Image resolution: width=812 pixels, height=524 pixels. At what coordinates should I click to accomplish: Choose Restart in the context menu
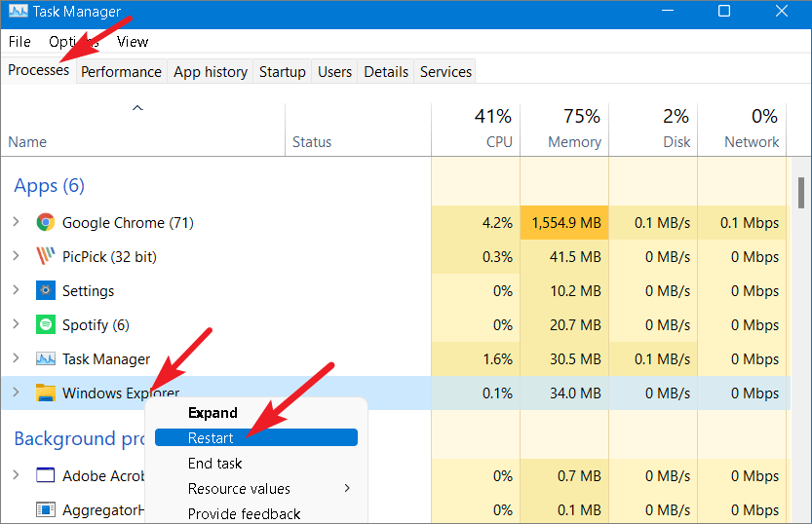pos(256,437)
